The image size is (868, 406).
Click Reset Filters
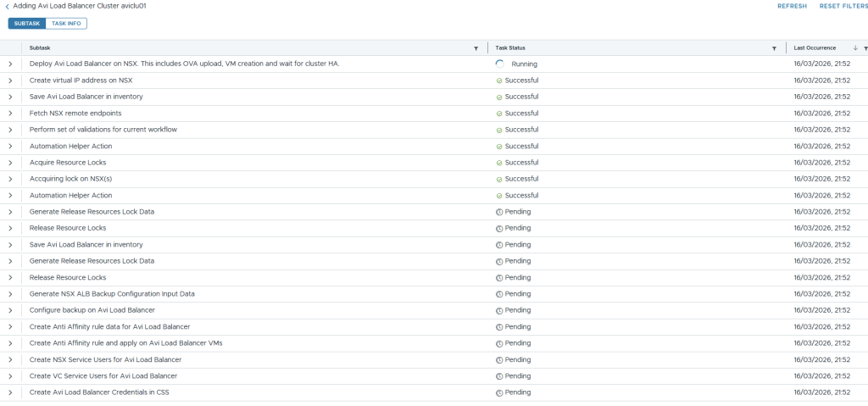click(843, 6)
